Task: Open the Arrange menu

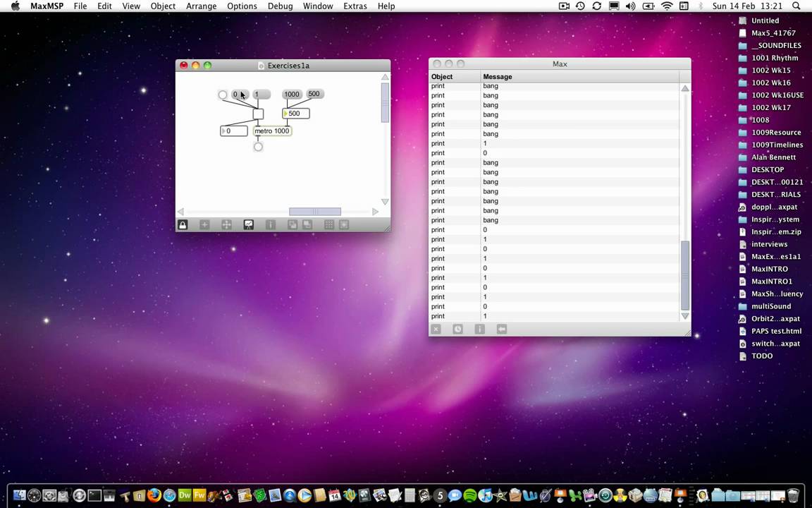Action: click(202, 6)
